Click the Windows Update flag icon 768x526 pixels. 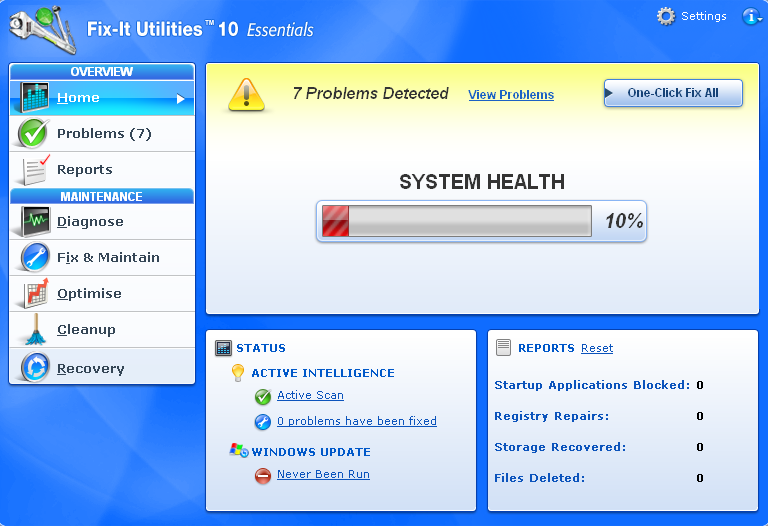click(239, 451)
